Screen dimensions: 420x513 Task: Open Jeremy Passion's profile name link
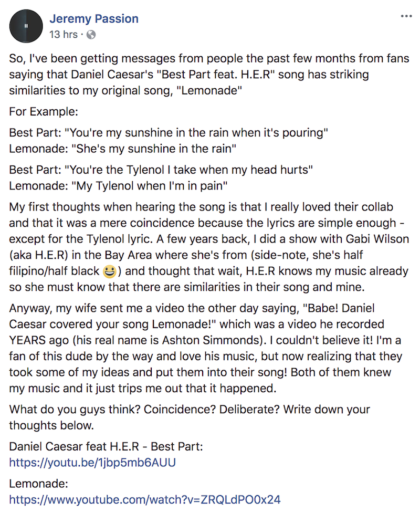[94, 19]
